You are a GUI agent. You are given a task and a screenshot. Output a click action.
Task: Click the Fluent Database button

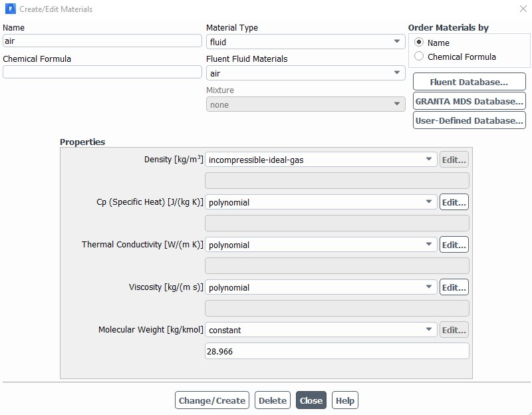(x=469, y=82)
